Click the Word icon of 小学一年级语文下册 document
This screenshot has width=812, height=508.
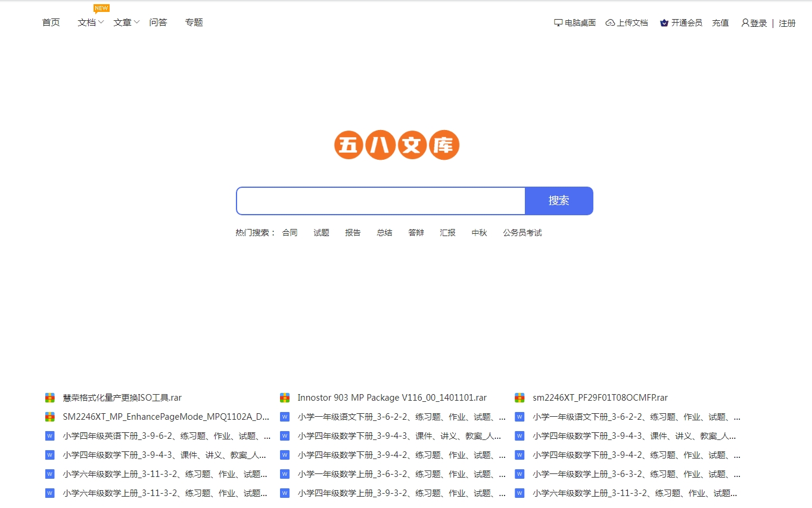pos(284,416)
